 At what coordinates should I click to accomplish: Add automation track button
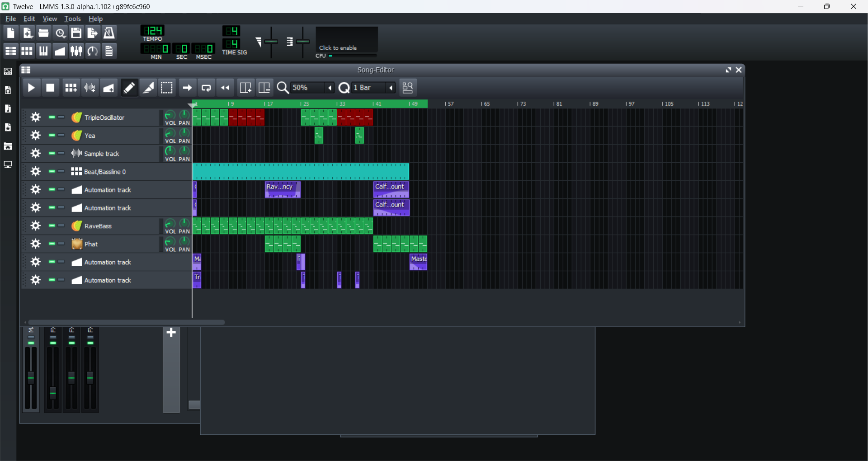pyautogui.click(x=109, y=88)
